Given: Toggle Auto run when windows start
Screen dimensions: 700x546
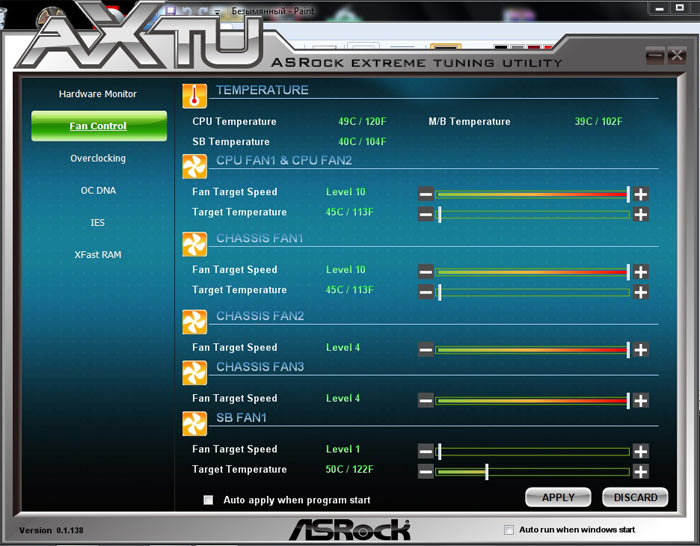Looking at the screenshot, I should pyautogui.click(x=509, y=530).
